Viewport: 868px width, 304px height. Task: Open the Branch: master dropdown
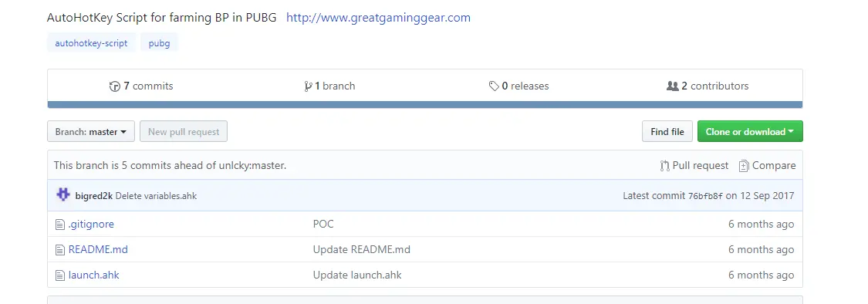[x=91, y=132]
